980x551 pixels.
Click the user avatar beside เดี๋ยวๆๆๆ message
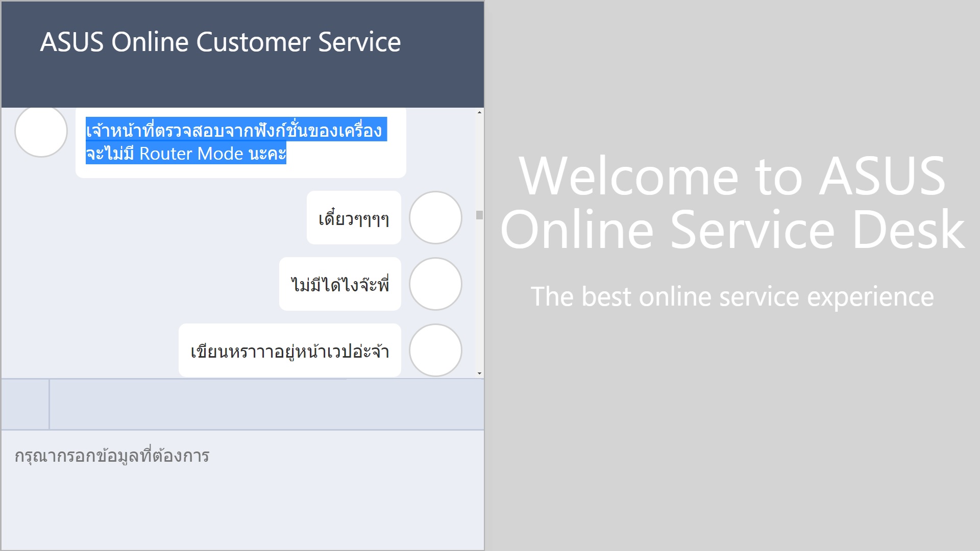click(435, 217)
